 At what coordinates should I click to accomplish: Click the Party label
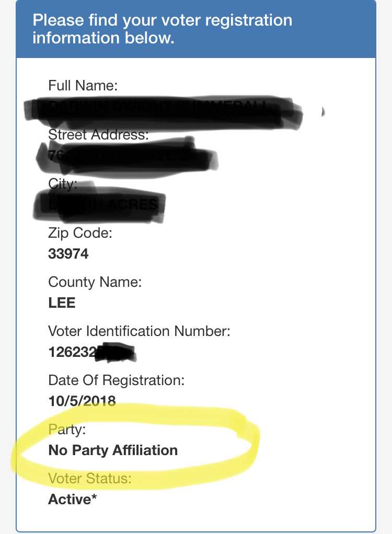click(x=67, y=429)
